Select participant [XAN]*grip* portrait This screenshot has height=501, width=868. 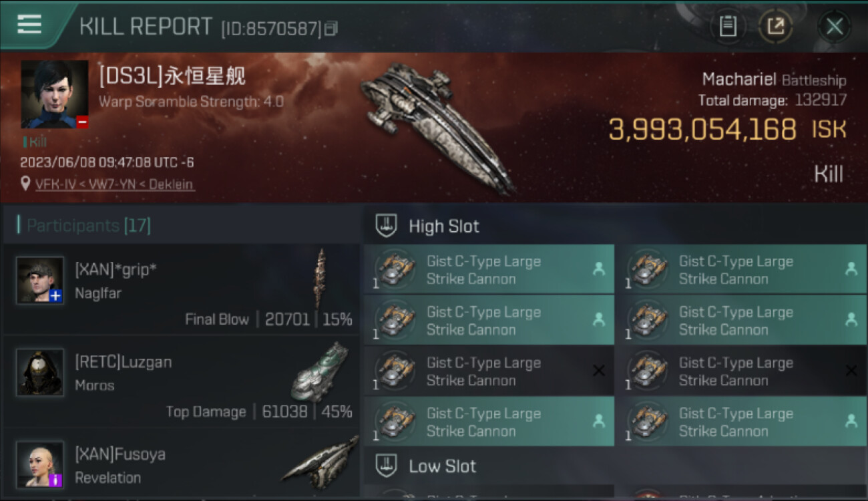(x=40, y=281)
